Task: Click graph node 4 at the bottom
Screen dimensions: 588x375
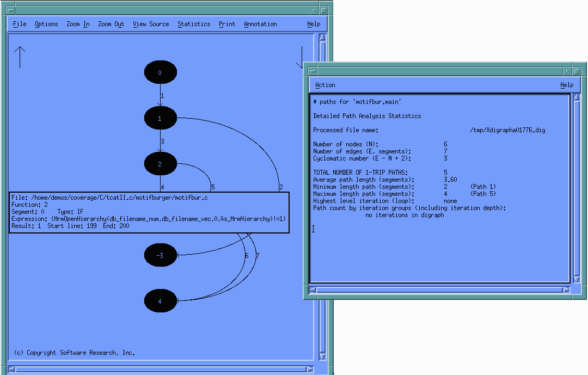Action: (160, 301)
